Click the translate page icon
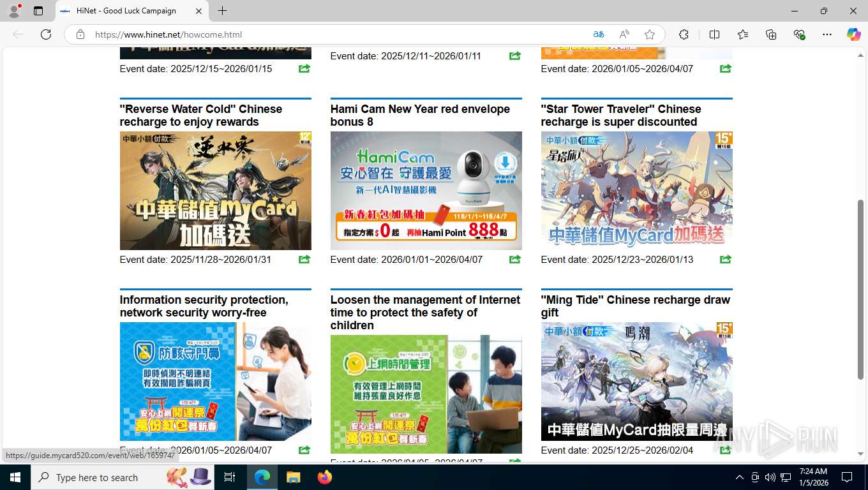 [x=599, y=34]
